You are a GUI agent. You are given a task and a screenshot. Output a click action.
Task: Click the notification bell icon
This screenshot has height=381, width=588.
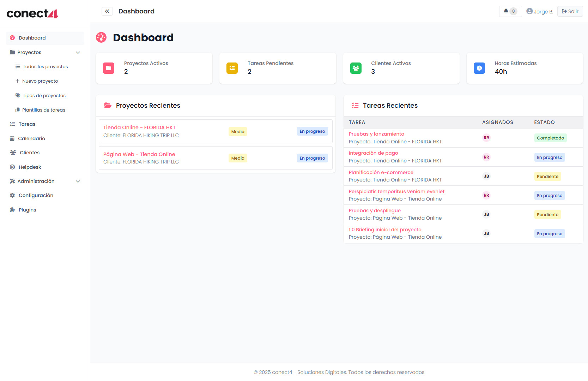pos(506,11)
